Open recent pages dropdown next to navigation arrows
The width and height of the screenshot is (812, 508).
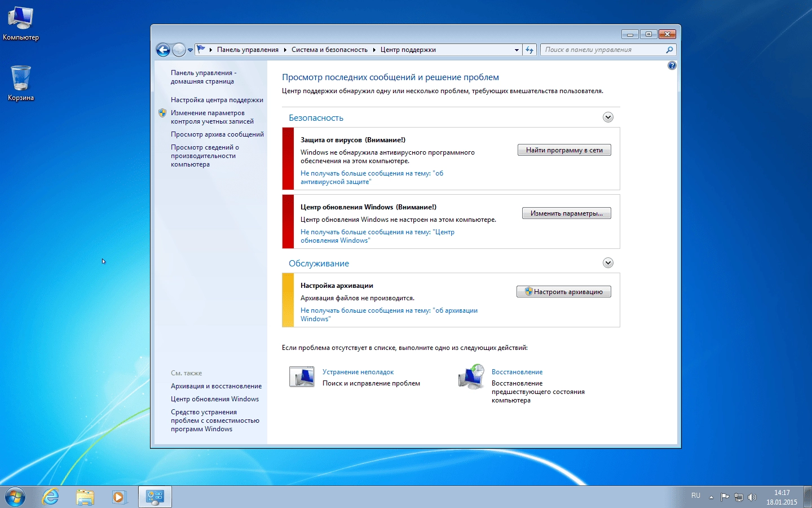pyautogui.click(x=190, y=50)
